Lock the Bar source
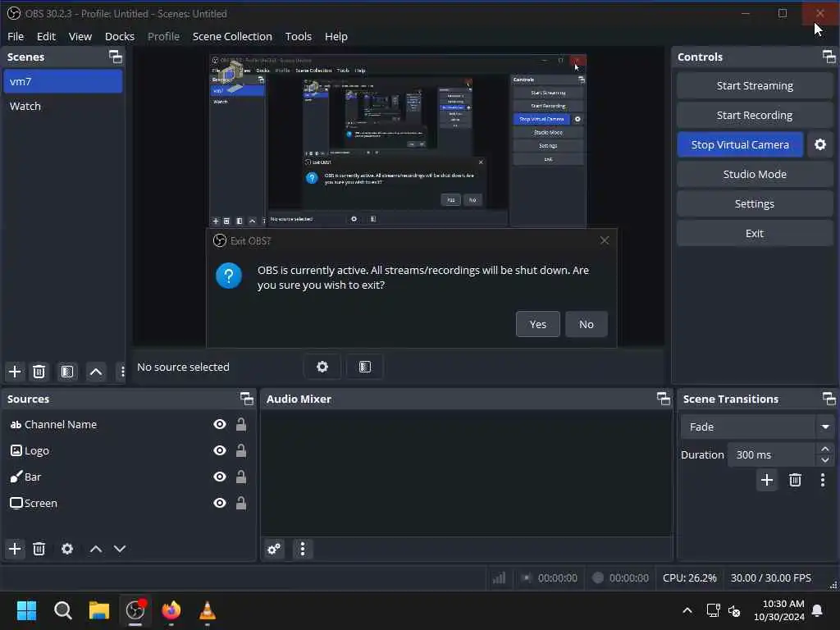This screenshot has width=840, height=630. tap(241, 477)
